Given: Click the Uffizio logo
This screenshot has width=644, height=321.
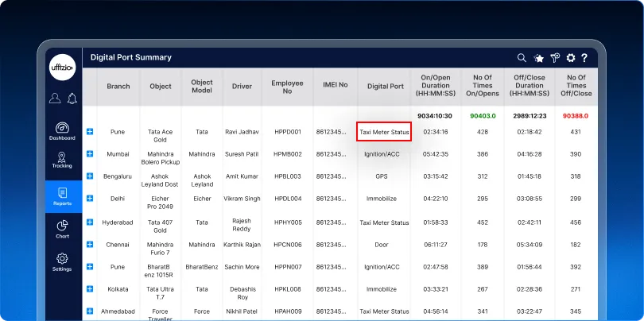Looking at the screenshot, I should point(63,67).
